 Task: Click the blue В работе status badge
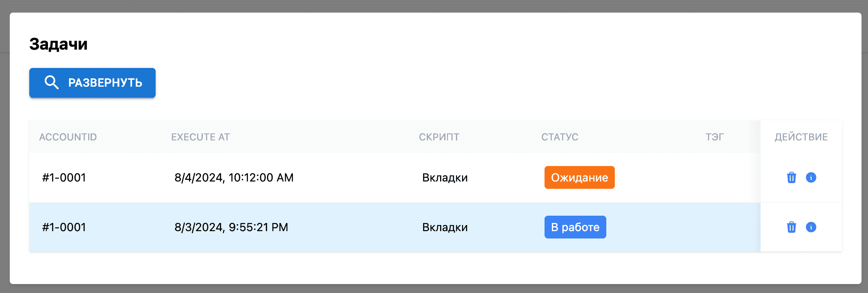pyautogui.click(x=575, y=227)
